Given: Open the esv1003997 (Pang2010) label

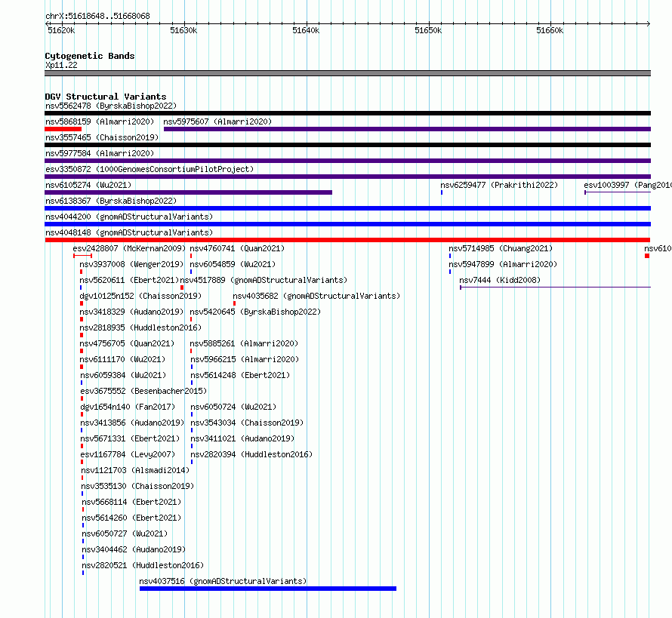Looking at the screenshot, I should [x=628, y=185].
